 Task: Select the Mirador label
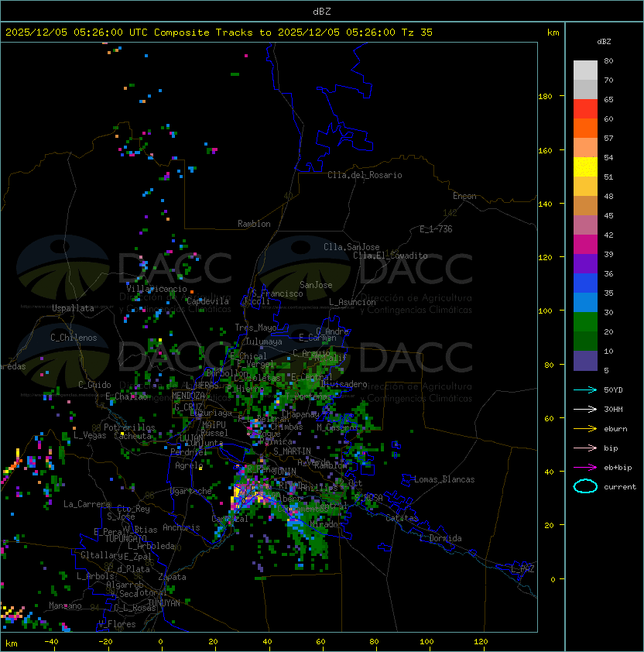[x=327, y=524]
